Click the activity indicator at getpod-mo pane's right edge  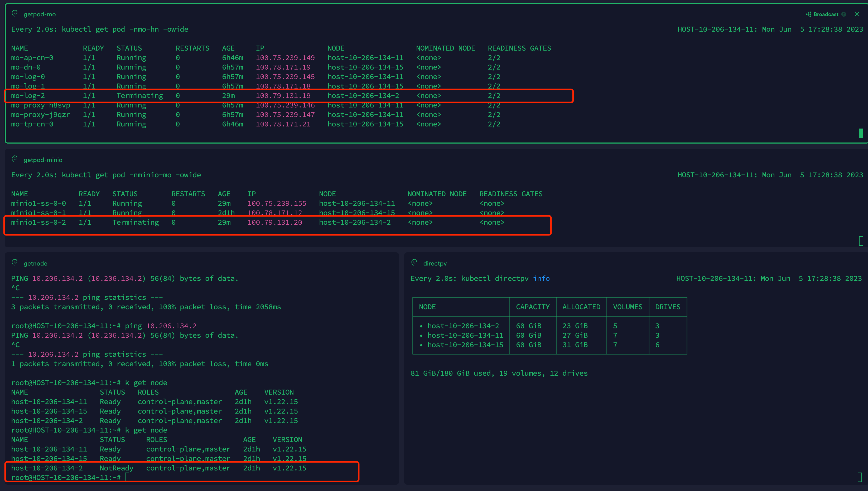coord(861,133)
